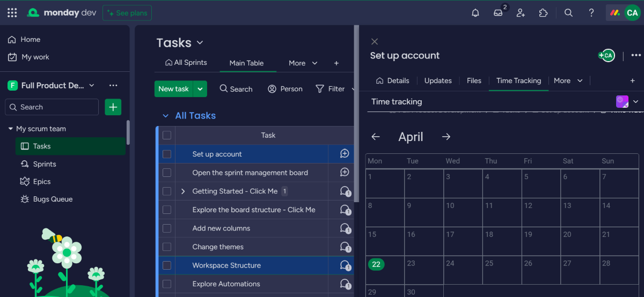Check the Workspace Structure checkbox

click(167, 265)
